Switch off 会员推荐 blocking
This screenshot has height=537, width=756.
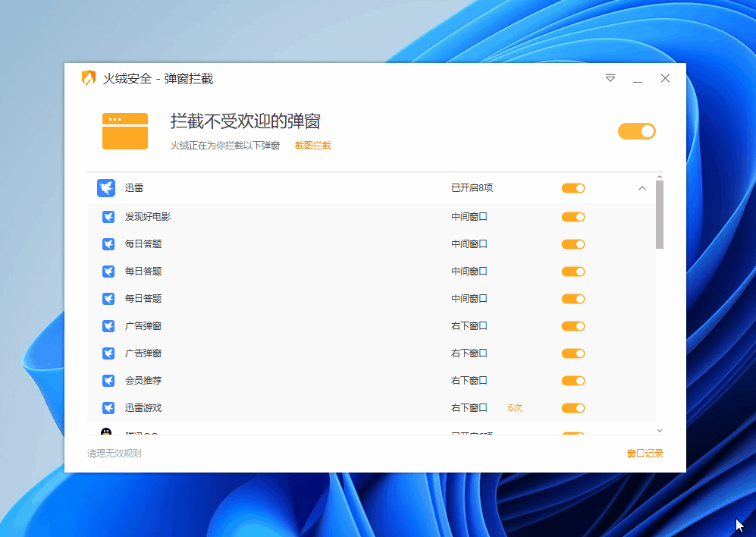(x=573, y=382)
